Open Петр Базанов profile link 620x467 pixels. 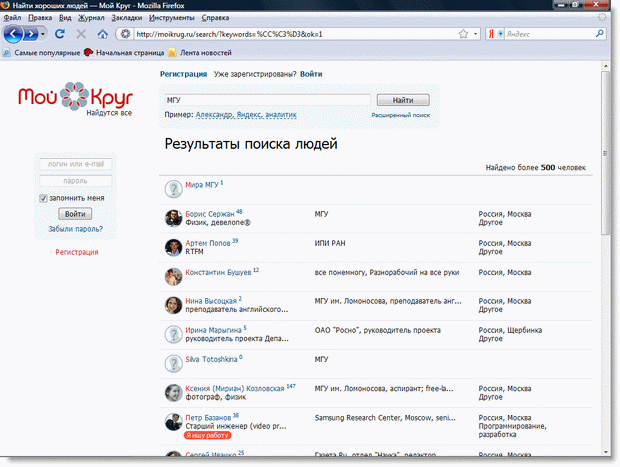click(x=208, y=418)
